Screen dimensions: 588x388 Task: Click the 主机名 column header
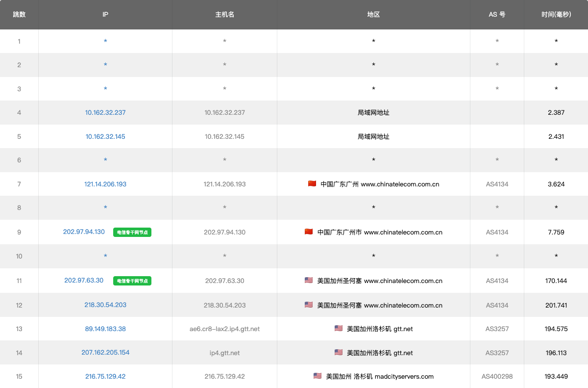tap(224, 15)
